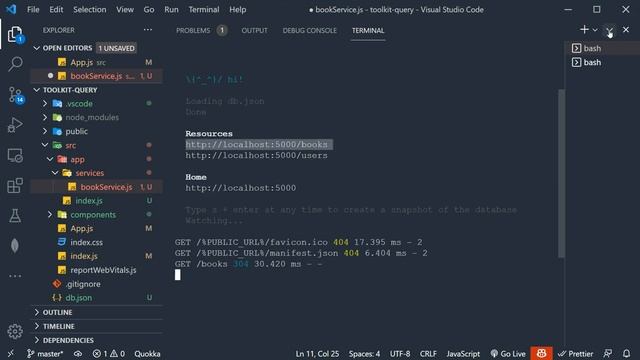Change line endings via CRLF

point(428,354)
